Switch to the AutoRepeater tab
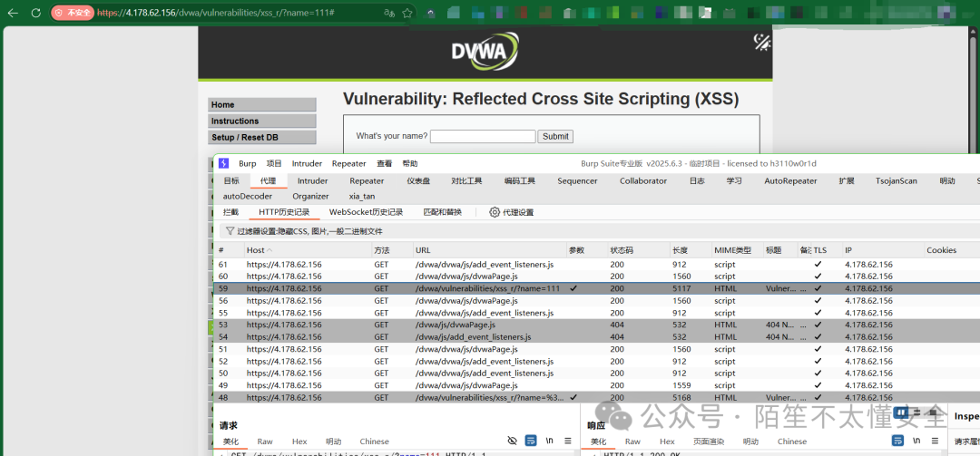980x456 pixels. (x=790, y=181)
